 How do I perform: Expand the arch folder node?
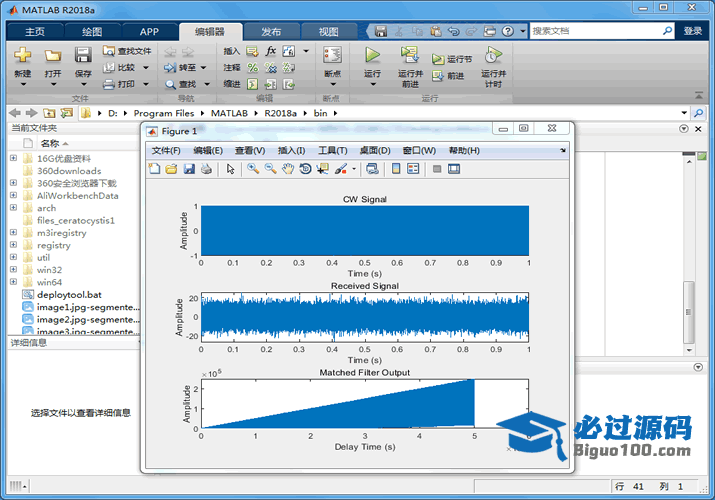[x=14, y=208]
